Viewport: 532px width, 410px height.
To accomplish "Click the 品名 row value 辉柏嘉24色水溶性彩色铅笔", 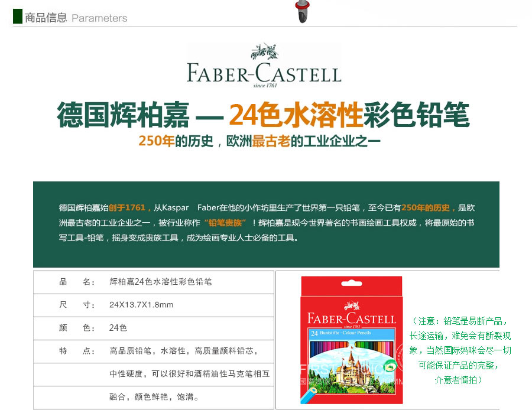I will pyautogui.click(x=160, y=282).
